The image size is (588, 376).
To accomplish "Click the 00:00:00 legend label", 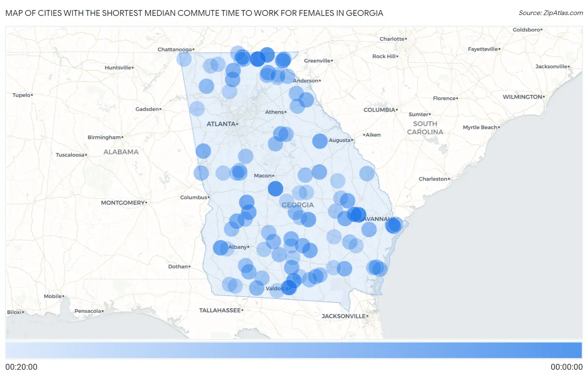I will point(566,367).
